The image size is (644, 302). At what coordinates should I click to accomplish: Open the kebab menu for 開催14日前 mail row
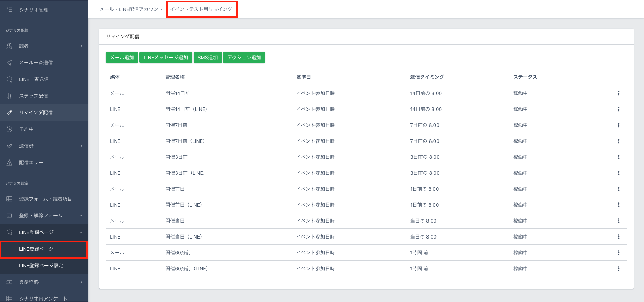(x=618, y=93)
